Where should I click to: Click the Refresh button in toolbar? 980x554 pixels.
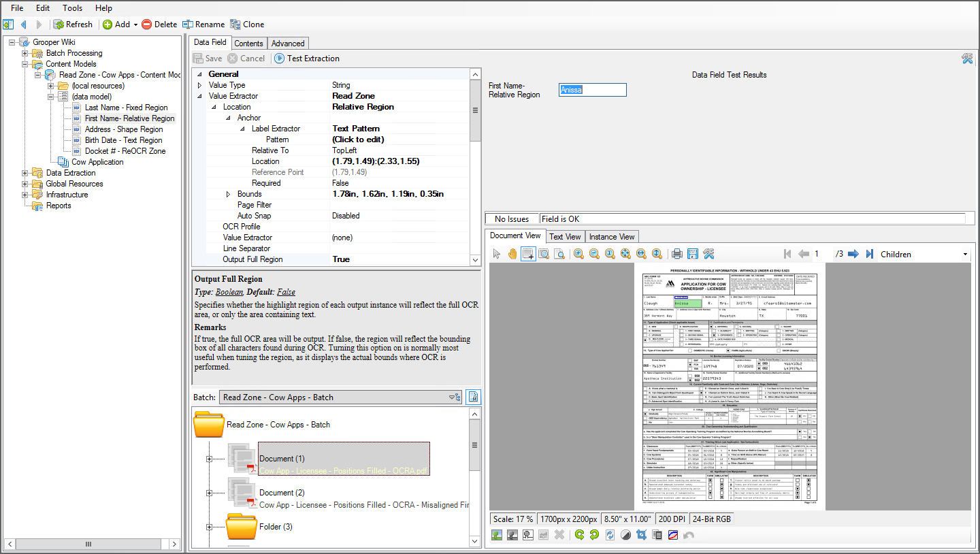click(x=73, y=25)
